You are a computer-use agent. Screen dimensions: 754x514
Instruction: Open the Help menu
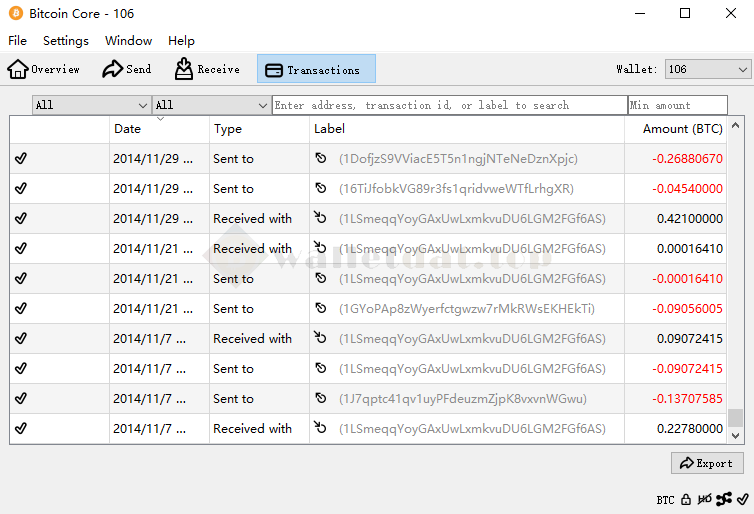[181, 41]
